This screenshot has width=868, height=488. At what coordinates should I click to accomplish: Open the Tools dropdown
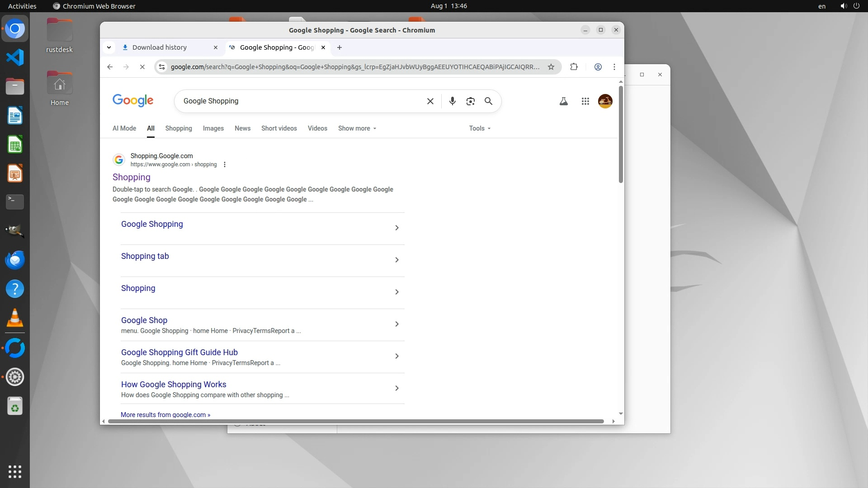pos(479,128)
